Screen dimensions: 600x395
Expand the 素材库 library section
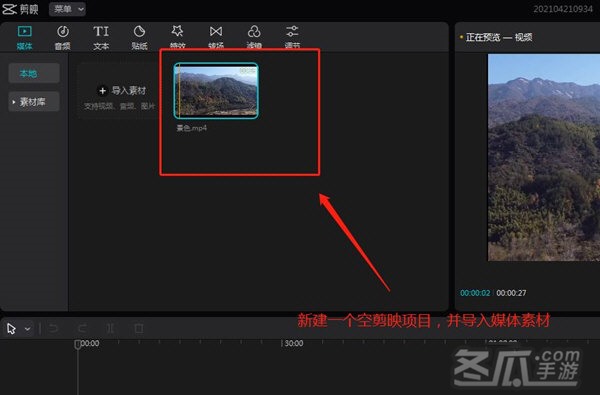click(x=34, y=102)
